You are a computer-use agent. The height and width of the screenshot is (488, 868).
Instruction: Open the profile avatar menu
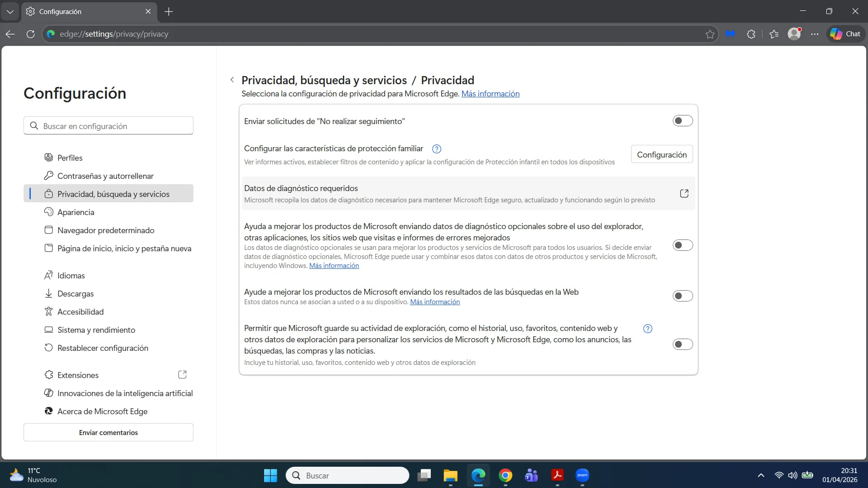(794, 34)
